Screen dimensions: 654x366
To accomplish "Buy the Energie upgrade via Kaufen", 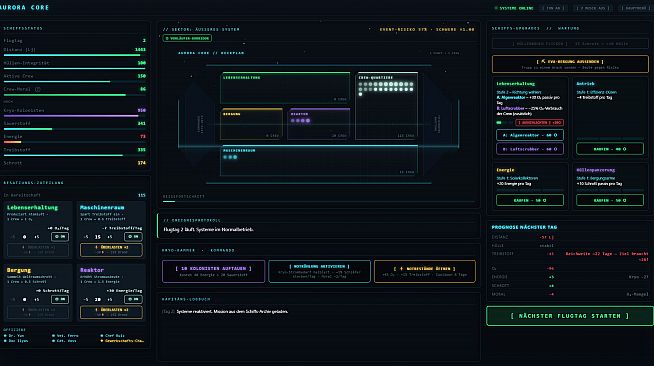I will [530, 201].
